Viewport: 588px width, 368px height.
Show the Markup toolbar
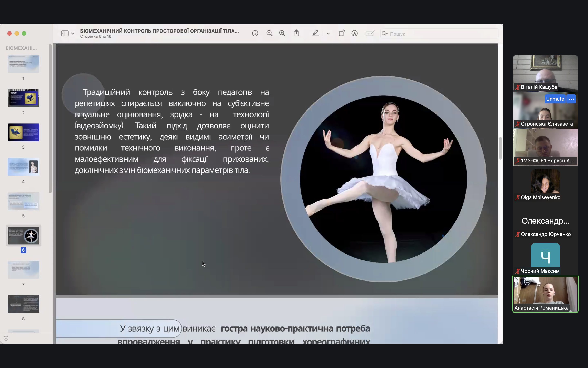(354, 33)
